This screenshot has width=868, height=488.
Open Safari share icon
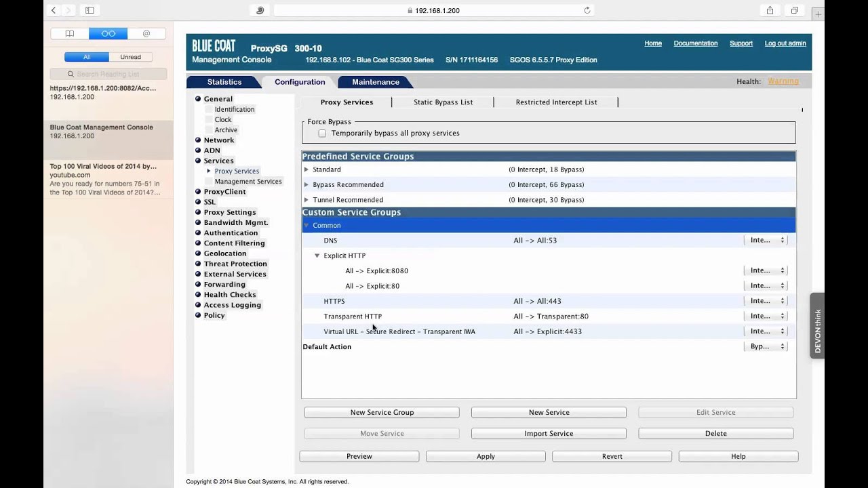point(770,10)
